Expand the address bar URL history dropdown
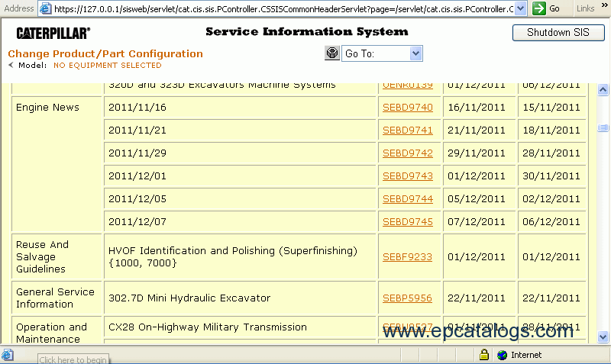 point(521,8)
